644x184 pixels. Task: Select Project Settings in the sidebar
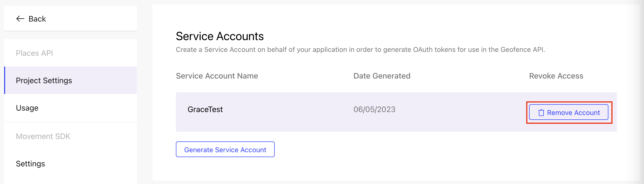[44, 80]
